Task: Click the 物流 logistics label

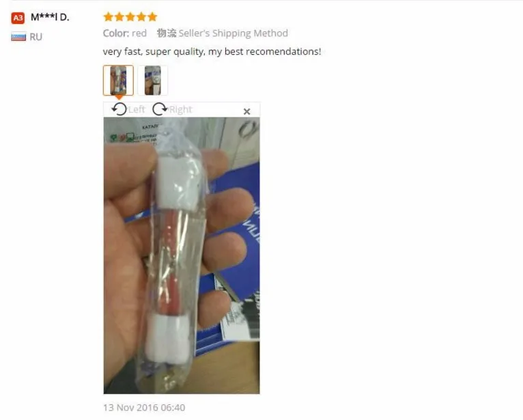Action: click(166, 33)
